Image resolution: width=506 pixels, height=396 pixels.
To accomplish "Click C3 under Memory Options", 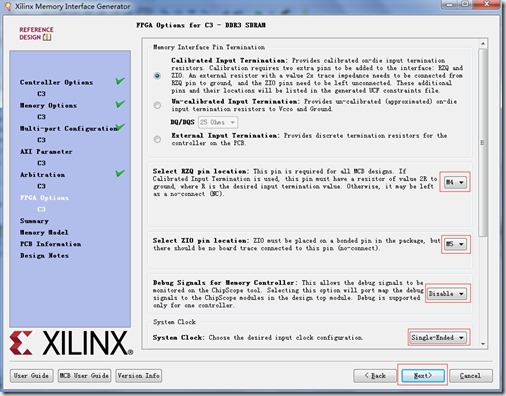I will tap(41, 117).
